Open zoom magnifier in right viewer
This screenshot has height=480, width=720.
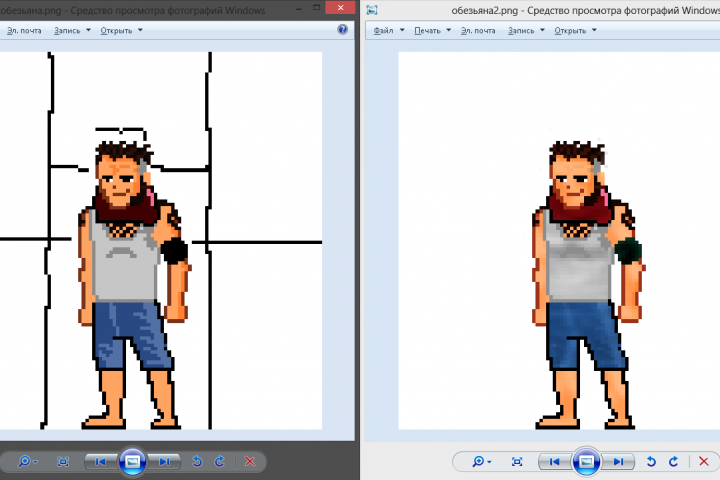481,461
